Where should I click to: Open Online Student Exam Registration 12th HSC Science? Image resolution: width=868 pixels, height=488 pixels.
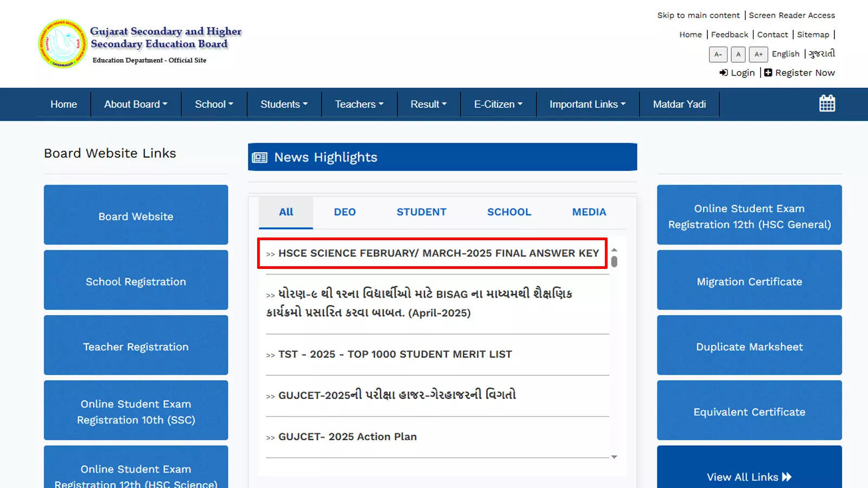(x=136, y=467)
